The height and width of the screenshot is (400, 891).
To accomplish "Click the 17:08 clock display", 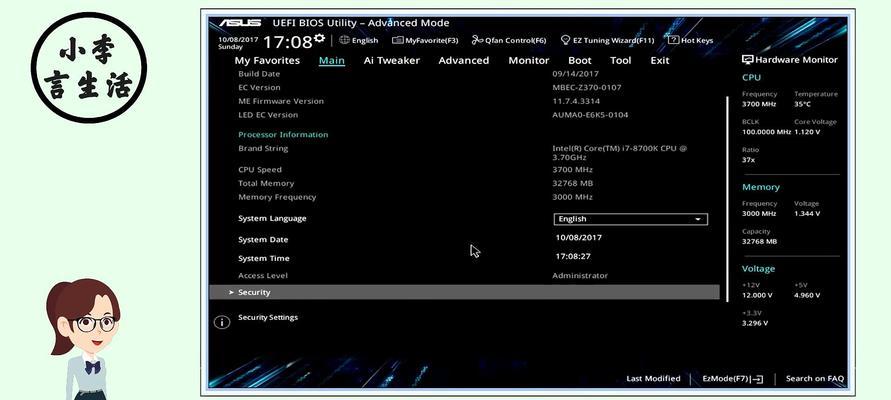I will (288, 42).
